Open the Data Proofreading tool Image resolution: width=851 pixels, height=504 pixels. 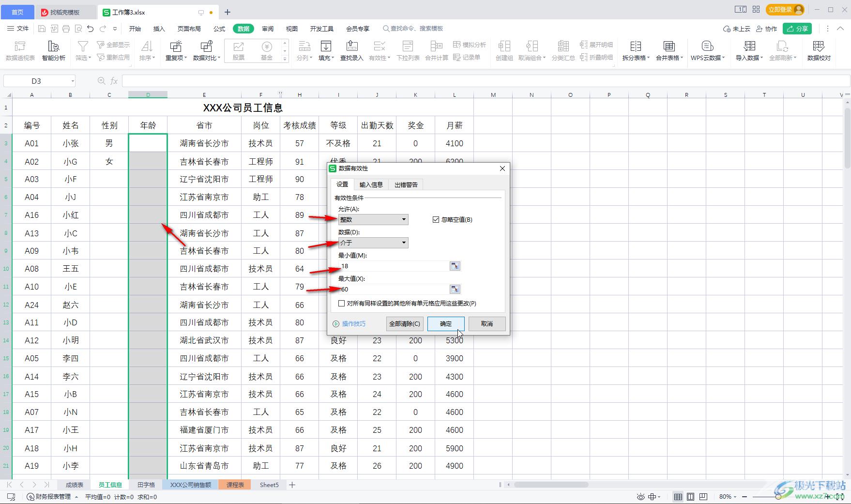point(819,50)
